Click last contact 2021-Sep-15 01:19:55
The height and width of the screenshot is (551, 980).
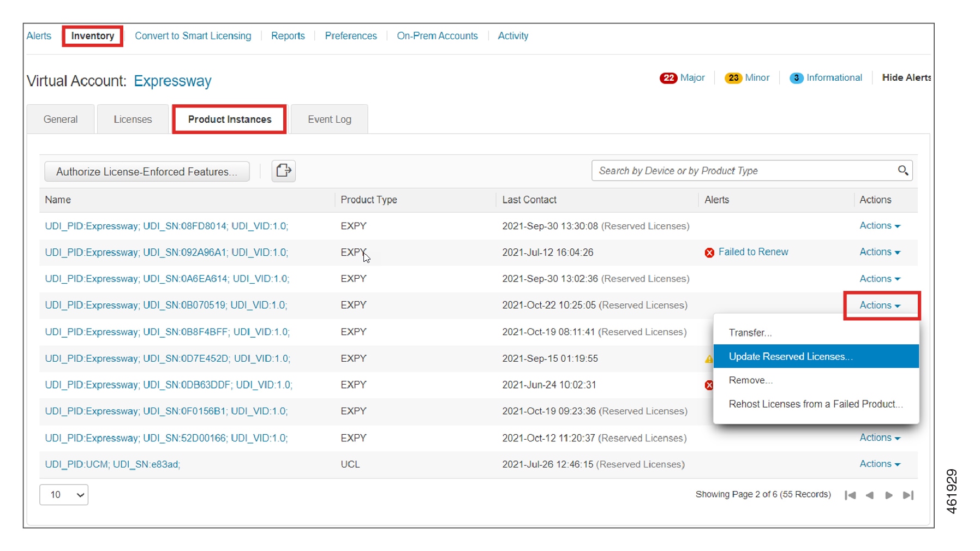[x=550, y=358]
